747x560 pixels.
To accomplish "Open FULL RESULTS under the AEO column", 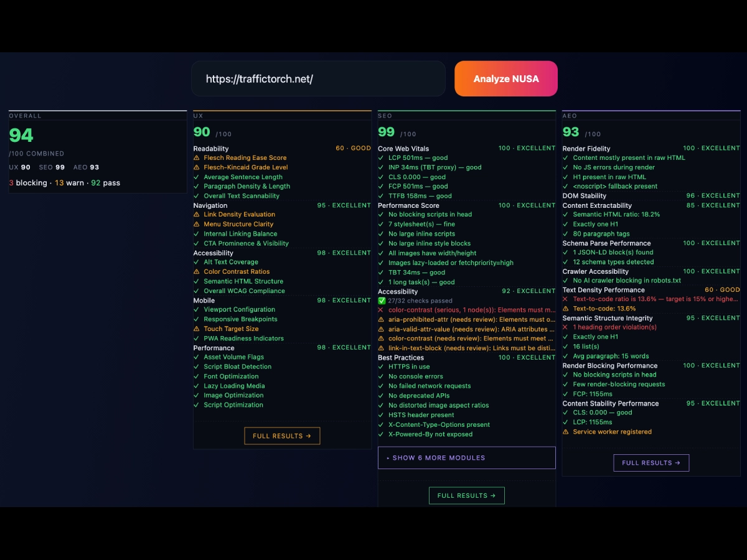I will click(x=651, y=462).
